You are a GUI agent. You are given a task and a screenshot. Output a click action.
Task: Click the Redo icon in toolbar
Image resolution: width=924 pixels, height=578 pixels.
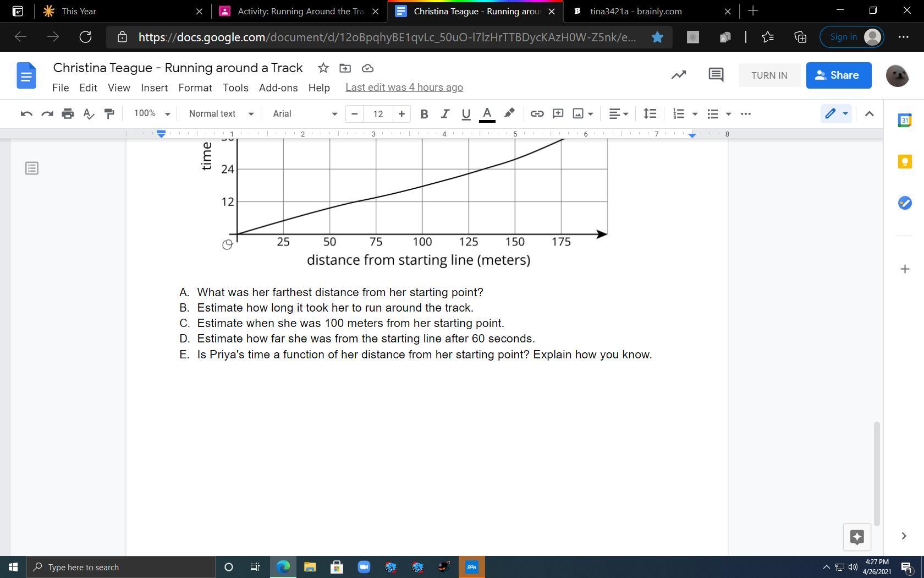[47, 113]
